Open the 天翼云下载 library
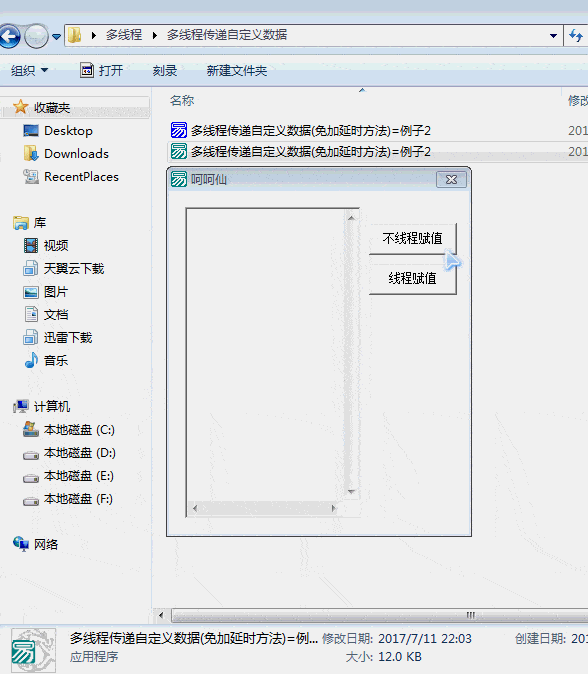Viewport: 588px width, 674px height. pyautogui.click(x=64, y=269)
